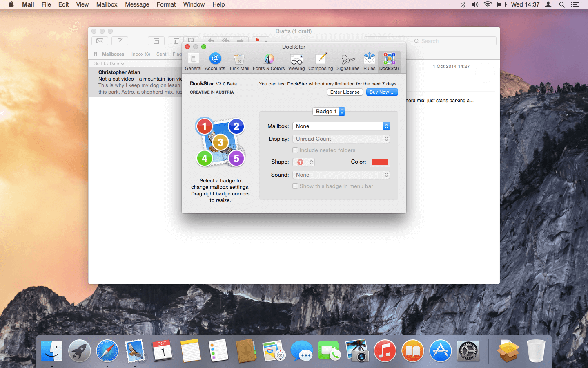The image size is (588, 368).
Task: Open the Message menu
Action: 137,4
